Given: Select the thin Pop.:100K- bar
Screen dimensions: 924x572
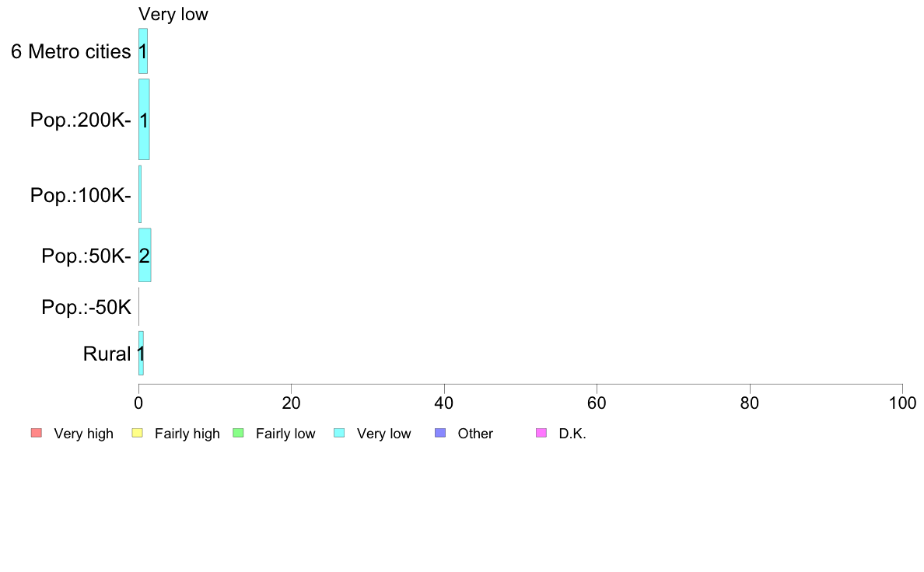Looking at the screenshot, I should (x=140, y=194).
